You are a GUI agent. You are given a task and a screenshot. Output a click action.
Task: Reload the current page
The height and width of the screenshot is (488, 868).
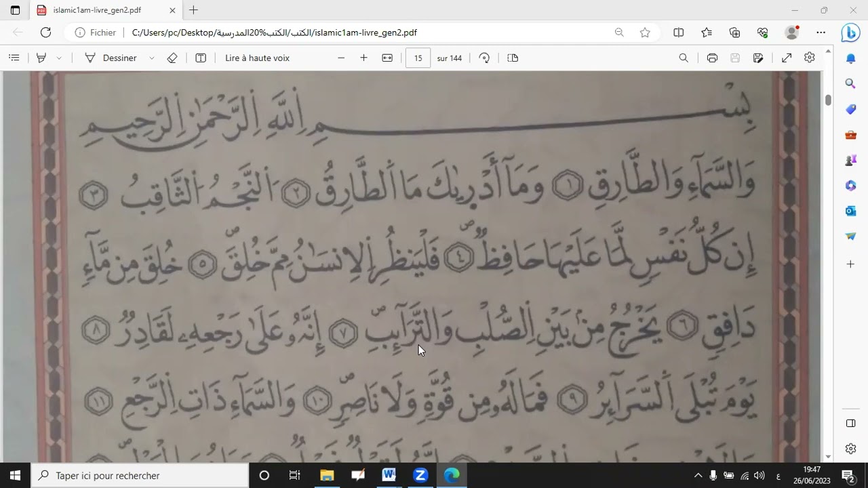tap(45, 33)
